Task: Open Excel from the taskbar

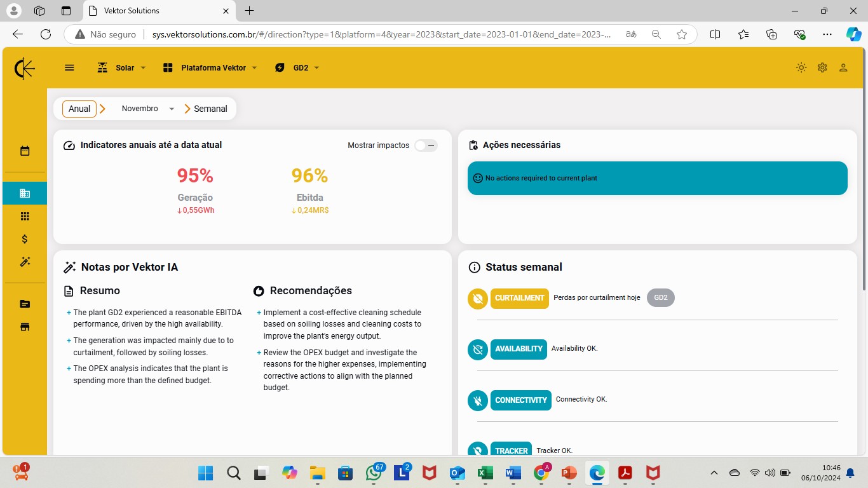Action: tap(485, 473)
